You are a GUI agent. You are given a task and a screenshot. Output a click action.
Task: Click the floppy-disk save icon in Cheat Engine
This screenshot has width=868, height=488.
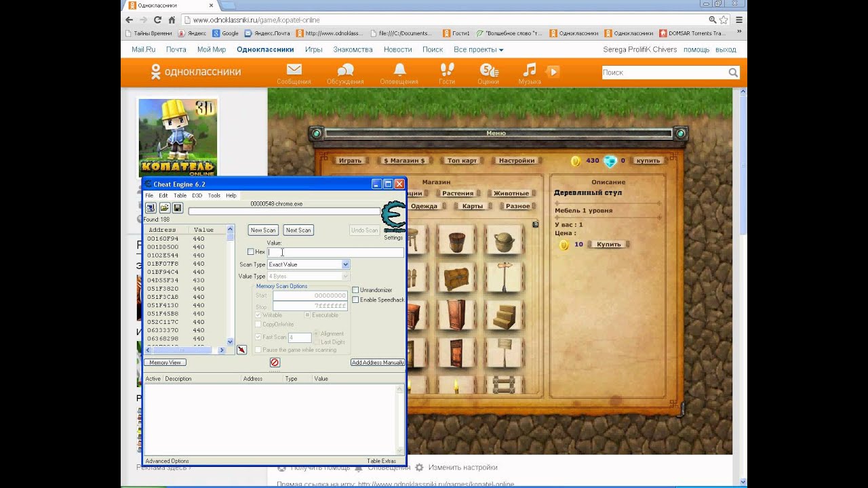(x=177, y=208)
